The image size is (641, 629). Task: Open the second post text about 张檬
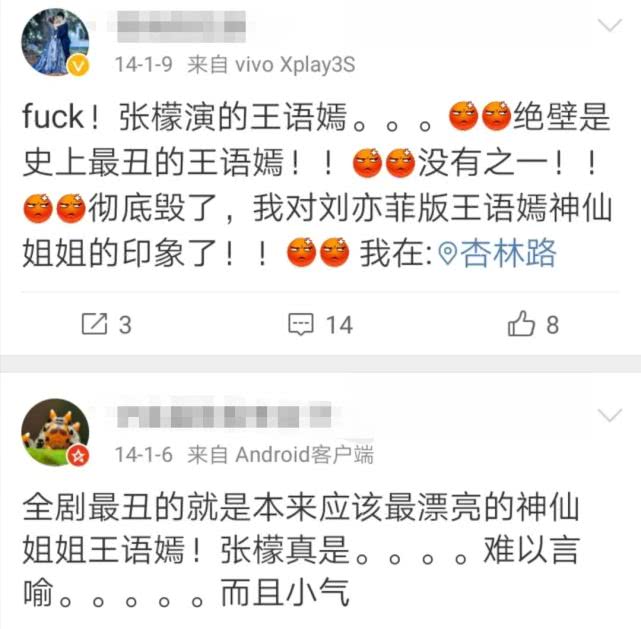[301, 550]
